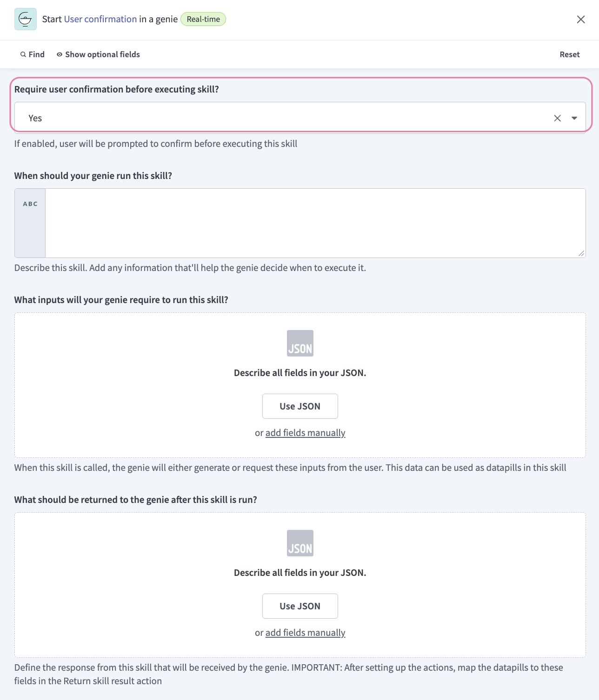This screenshot has width=599, height=700.
Task: Click Use JSON for skill inputs
Action: tap(300, 406)
